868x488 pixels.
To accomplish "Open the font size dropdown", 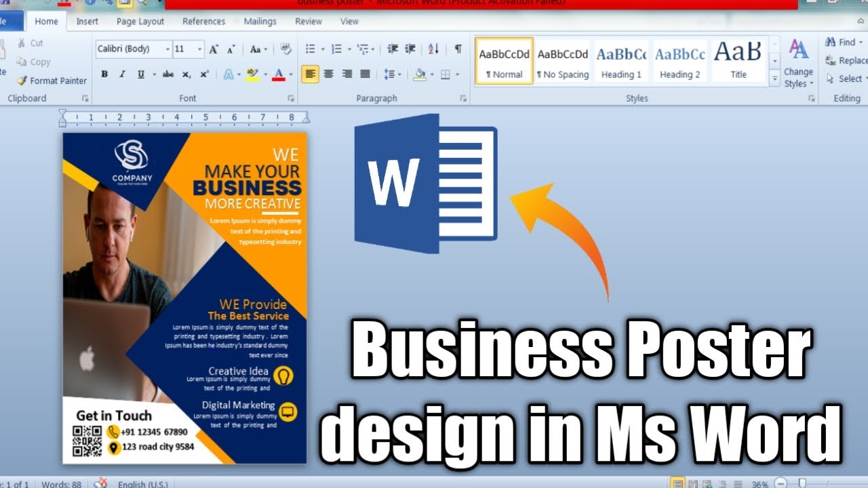I will 199,49.
